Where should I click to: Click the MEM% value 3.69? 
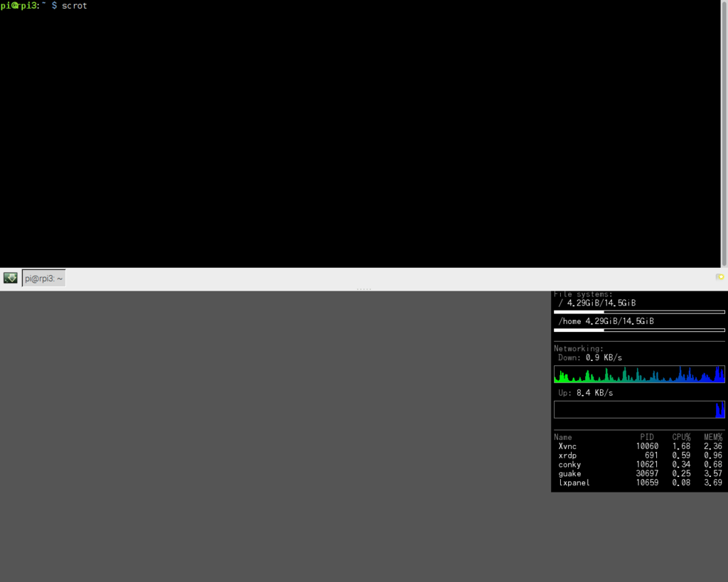(713, 483)
